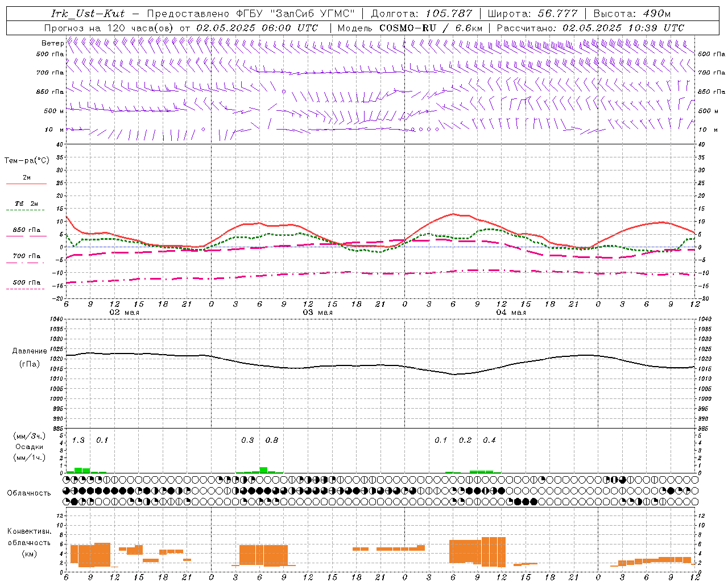This screenshot has height=582, width=728.
Task: Click the 2м temperature peak on 04 мая
Action: [453, 214]
